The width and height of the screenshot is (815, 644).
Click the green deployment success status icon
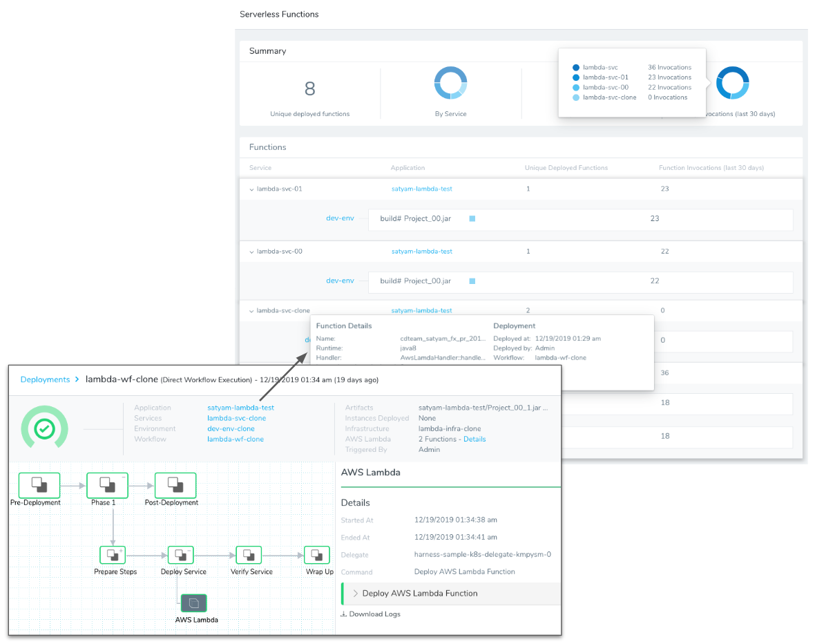[x=45, y=428]
